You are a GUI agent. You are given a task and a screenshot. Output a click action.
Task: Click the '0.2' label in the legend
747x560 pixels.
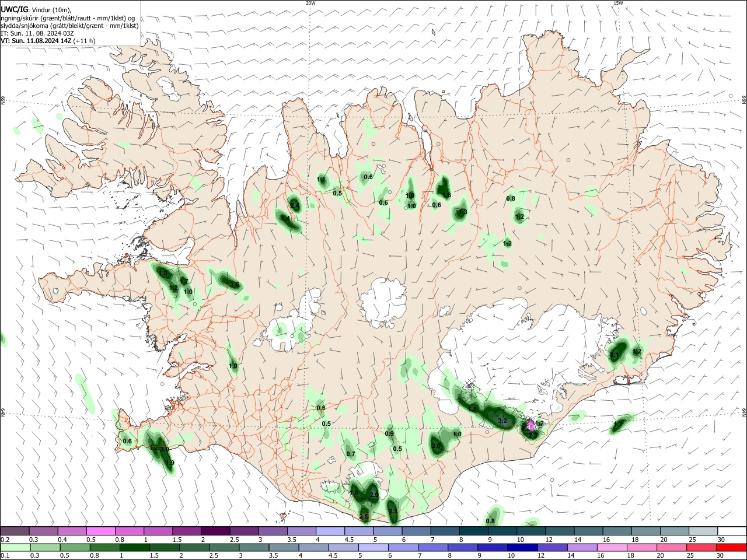5,540
